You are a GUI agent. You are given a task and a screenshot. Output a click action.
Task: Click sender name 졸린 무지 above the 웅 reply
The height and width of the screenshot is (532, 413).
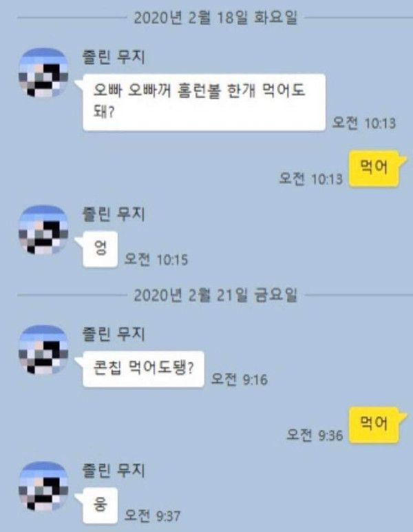[114, 470]
